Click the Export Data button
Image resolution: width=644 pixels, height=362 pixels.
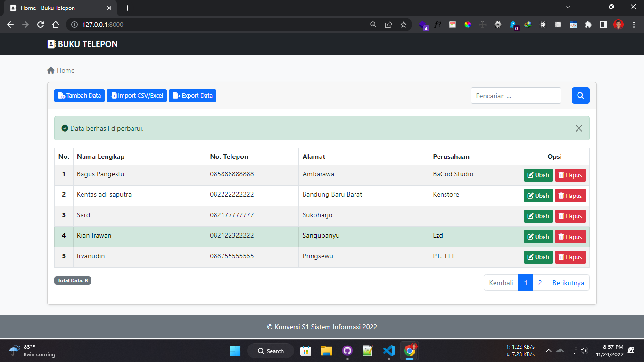pyautogui.click(x=192, y=96)
